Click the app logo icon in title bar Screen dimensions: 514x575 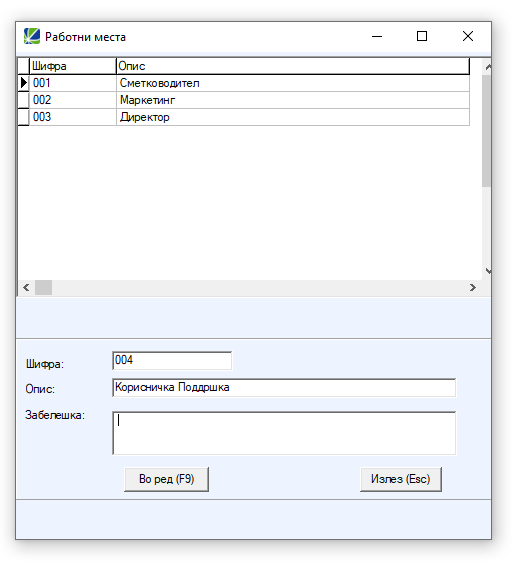(x=32, y=36)
